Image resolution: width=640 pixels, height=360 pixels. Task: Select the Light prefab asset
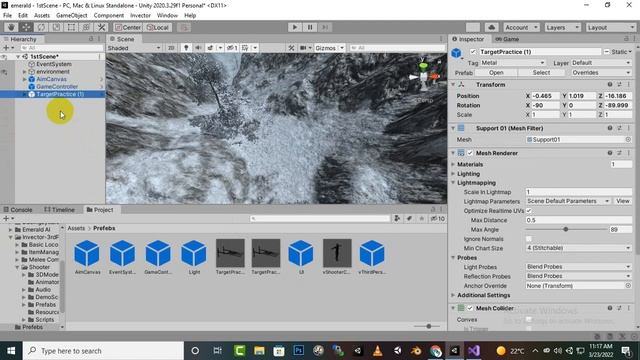point(194,257)
